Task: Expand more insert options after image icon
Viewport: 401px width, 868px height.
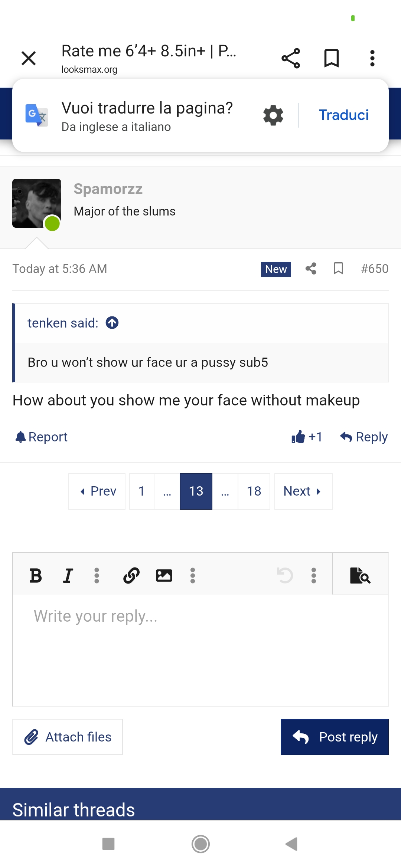Action: (x=193, y=576)
